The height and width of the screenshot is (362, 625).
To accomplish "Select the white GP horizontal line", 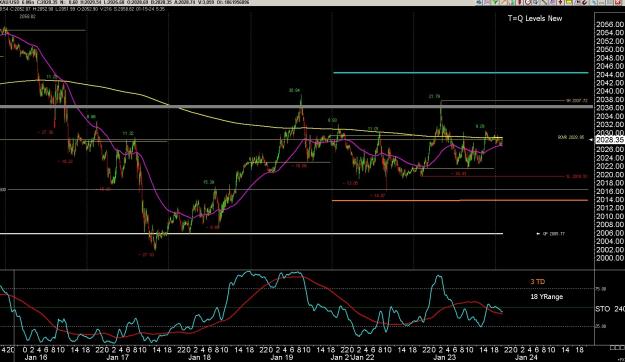I will [251, 234].
